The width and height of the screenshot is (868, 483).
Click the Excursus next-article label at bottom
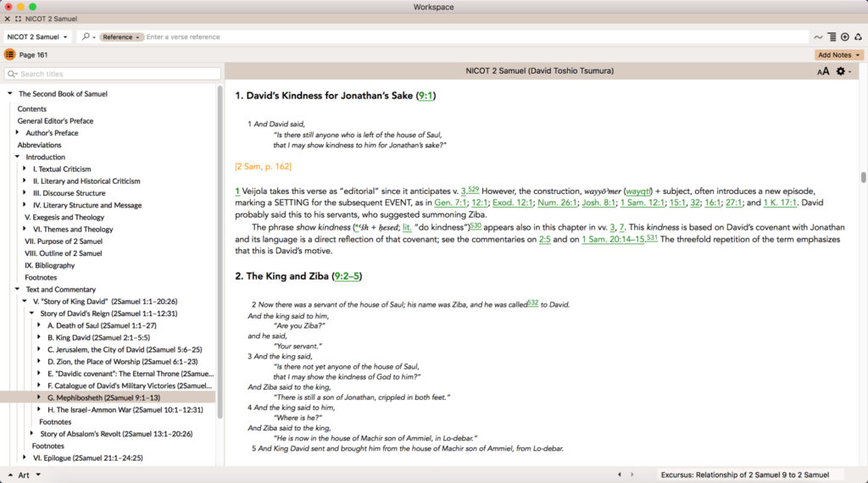click(745, 475)
